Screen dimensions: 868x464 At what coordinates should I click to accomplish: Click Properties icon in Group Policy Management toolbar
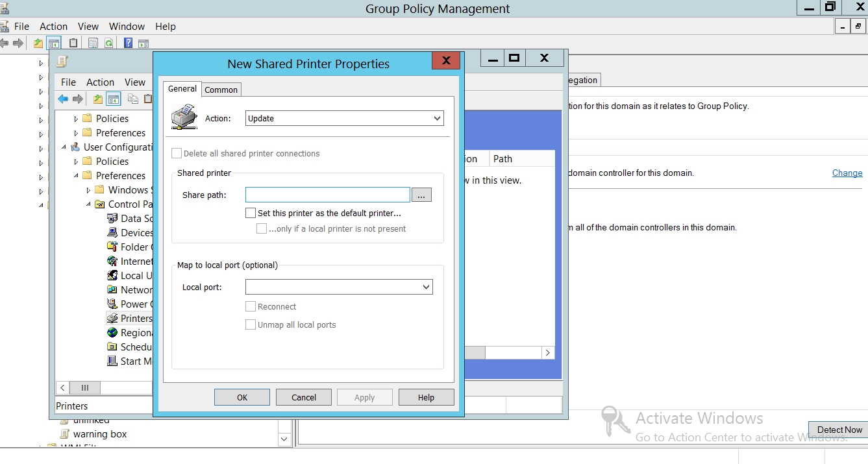click(x=93, y=43)
